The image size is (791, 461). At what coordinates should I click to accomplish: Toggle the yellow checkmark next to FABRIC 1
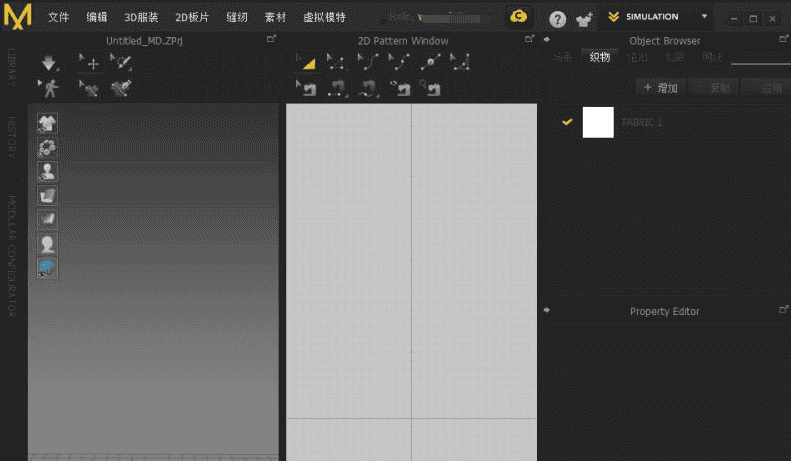567,122
